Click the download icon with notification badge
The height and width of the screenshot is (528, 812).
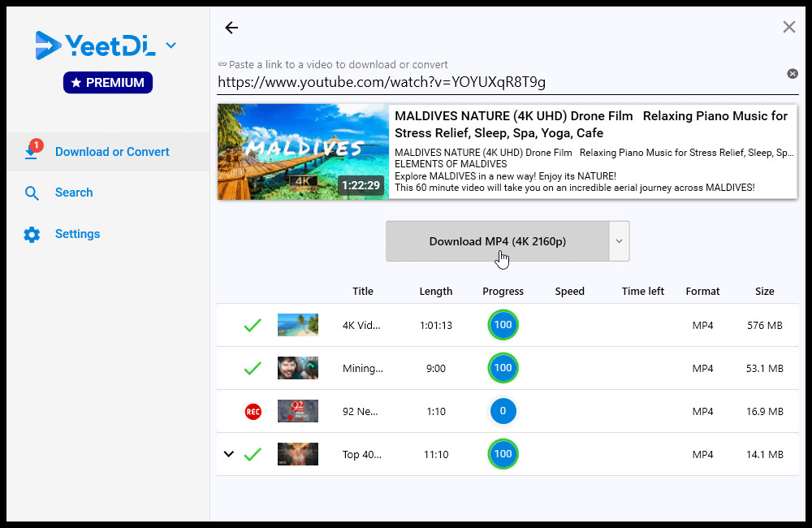(x=32, y=151)
